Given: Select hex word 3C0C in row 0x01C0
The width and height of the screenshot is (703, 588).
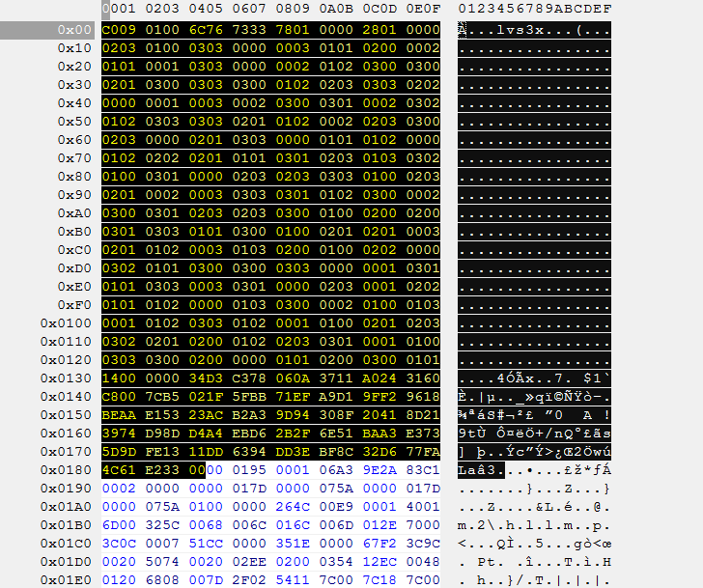Looking at the screenshot, I should tap(119, 544).
